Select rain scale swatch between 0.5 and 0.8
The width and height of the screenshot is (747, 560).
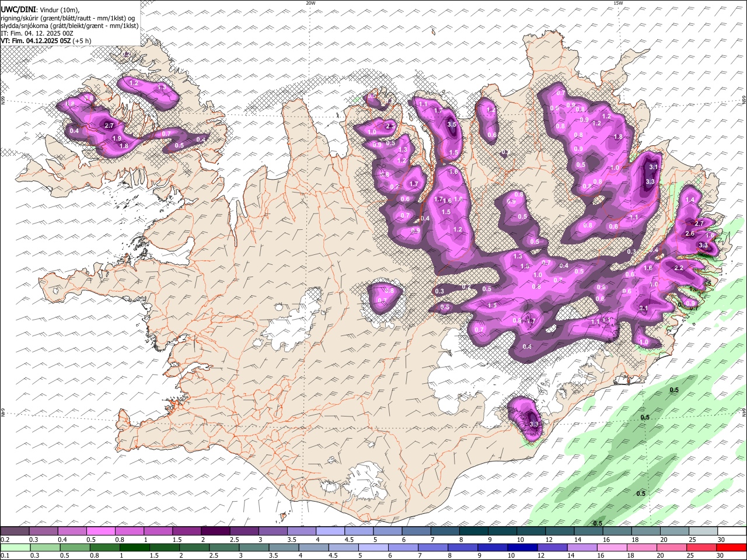coord(75,547)
